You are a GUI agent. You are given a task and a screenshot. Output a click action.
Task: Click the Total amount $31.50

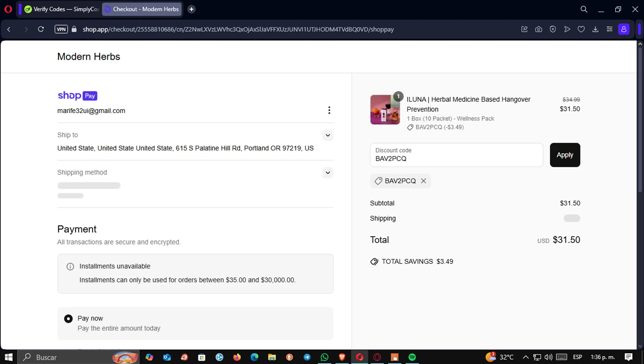pyautogui.click(x=566, y=240)
